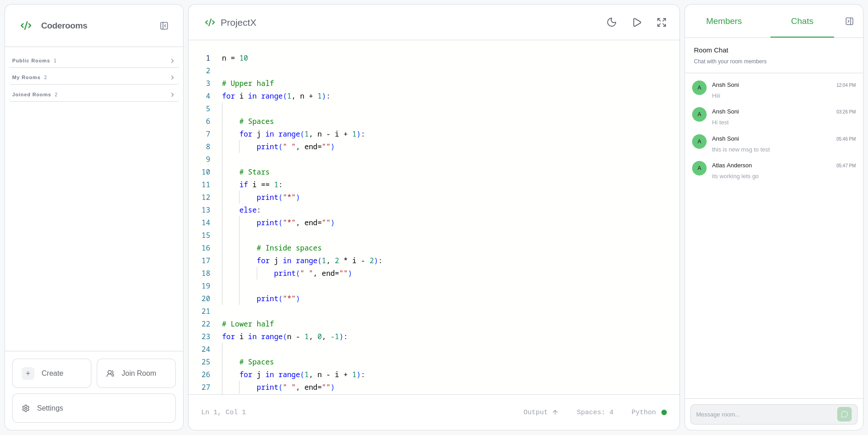The width and height of the screenshot is (868, 435).
Task: Click the Settings gear icon
Action: tap(26, 408)
